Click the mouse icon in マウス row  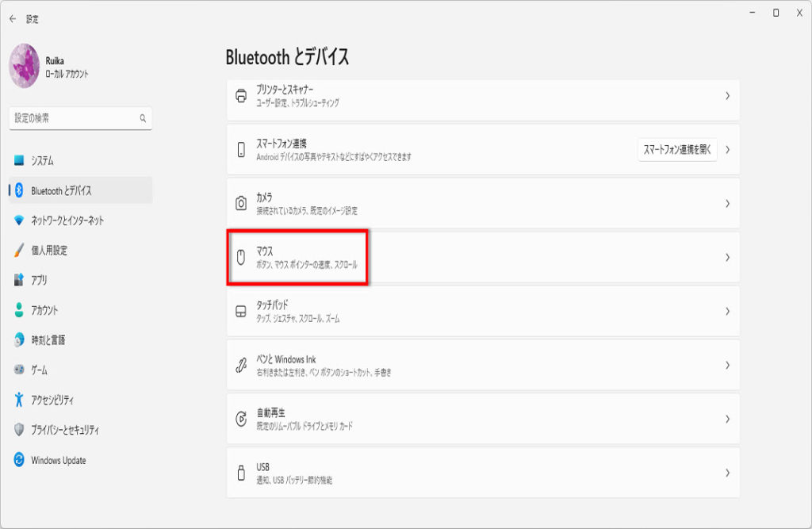click(x=241, y=257)
